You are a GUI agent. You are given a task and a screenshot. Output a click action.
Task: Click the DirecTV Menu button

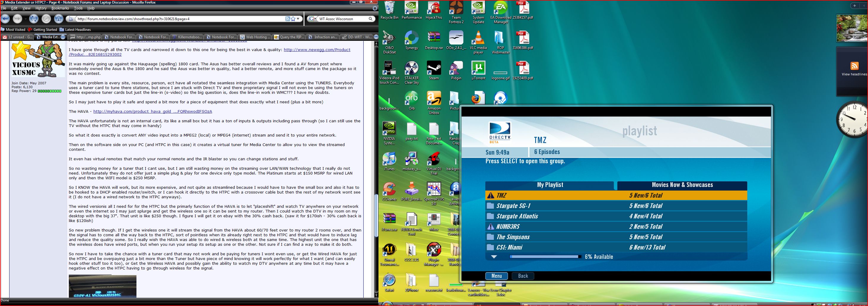point(496,276)
